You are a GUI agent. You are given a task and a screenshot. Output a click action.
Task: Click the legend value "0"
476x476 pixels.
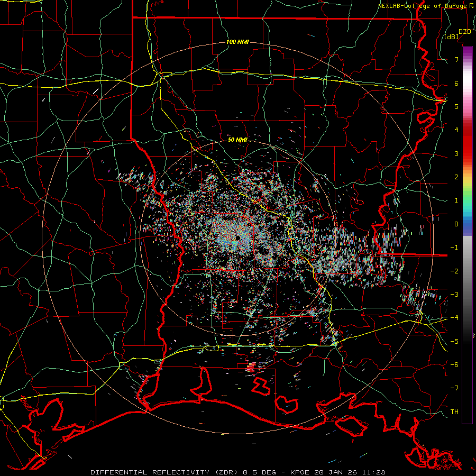pyautogui.click(x=456, y=224)
